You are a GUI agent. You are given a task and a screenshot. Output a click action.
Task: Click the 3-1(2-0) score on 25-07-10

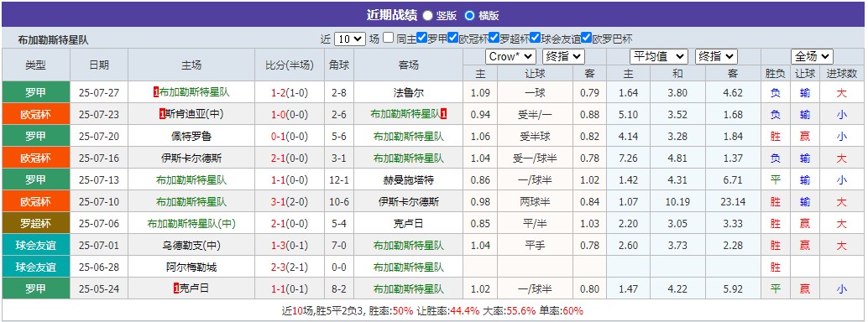[x=290, y=202]
